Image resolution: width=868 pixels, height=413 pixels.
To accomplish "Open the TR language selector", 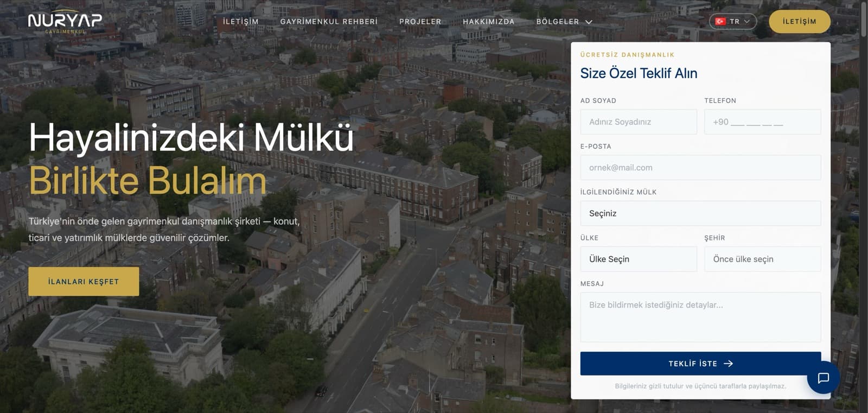I will coord(733,22).
